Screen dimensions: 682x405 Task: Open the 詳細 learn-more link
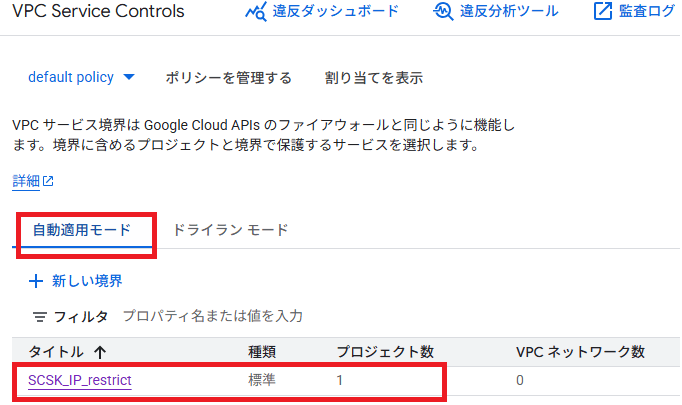coord(26,181)
